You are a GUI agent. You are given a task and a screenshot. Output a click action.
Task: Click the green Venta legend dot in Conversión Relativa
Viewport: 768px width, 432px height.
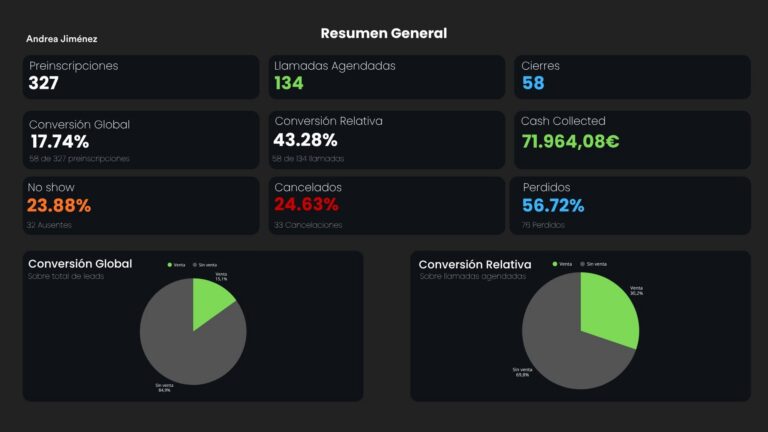point(555,264)
